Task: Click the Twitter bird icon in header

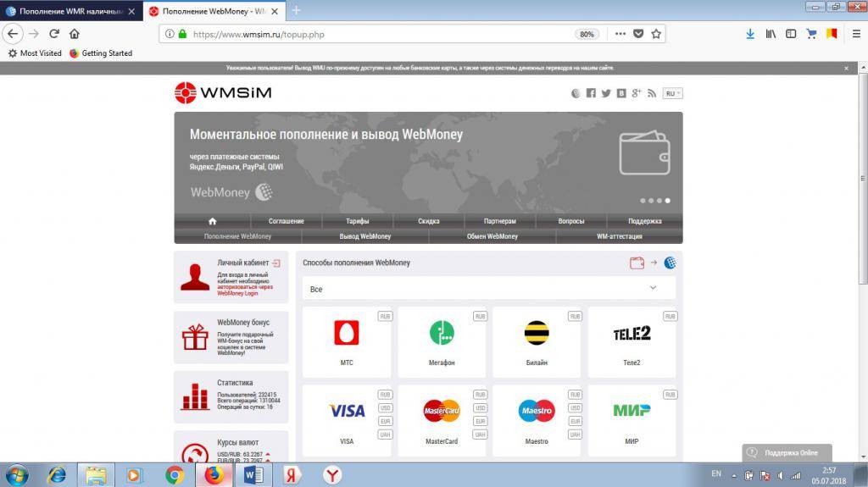Action: (x=606, y=93)
